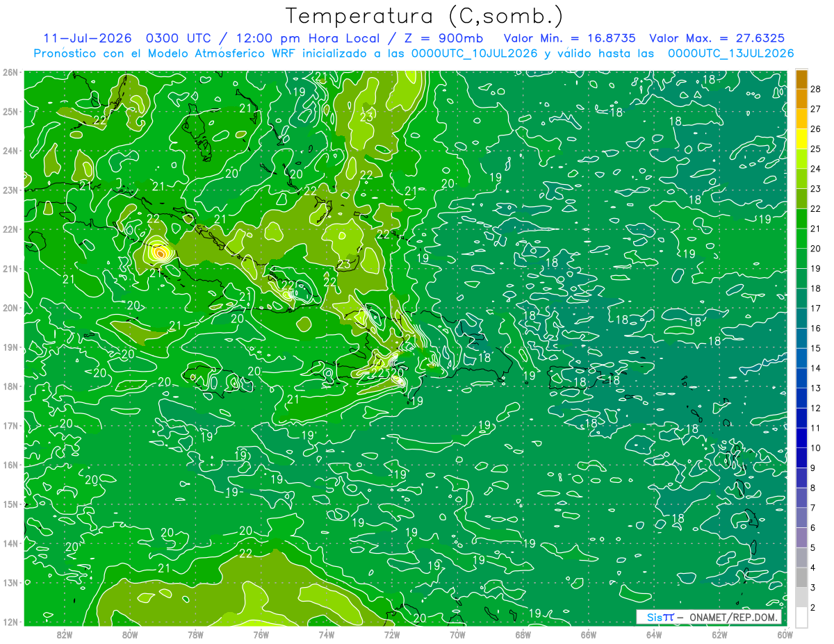Screen dimensions: 834x644
Task: Click longitude axis label "60W"
Action: pyautogui.click(x=785, y=634)
